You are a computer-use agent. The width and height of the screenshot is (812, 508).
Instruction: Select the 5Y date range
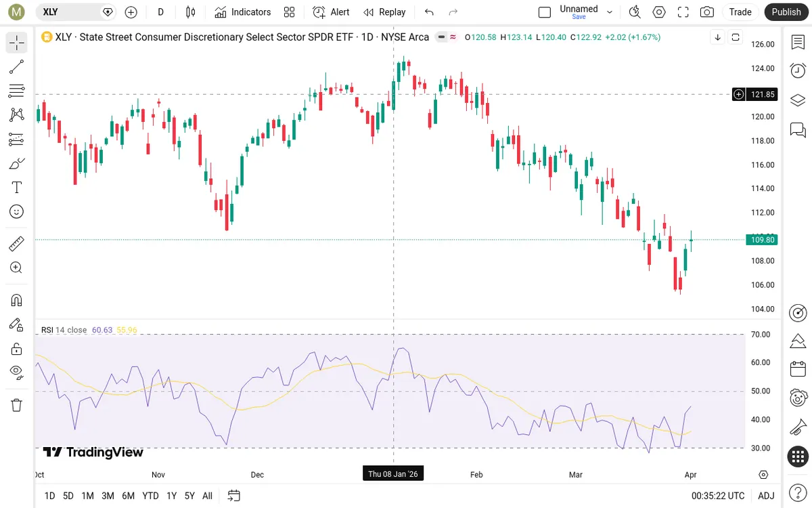189,496
